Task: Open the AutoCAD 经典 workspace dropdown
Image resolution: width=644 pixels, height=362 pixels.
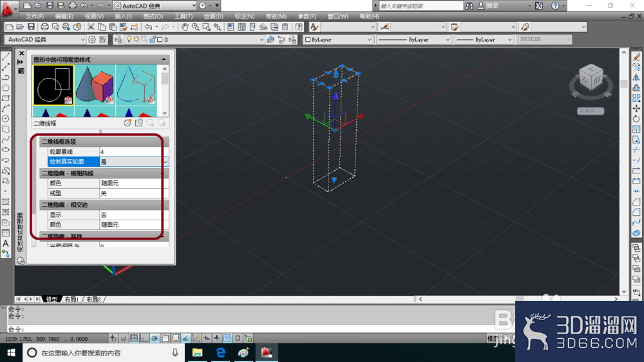Action: point(45,39)
